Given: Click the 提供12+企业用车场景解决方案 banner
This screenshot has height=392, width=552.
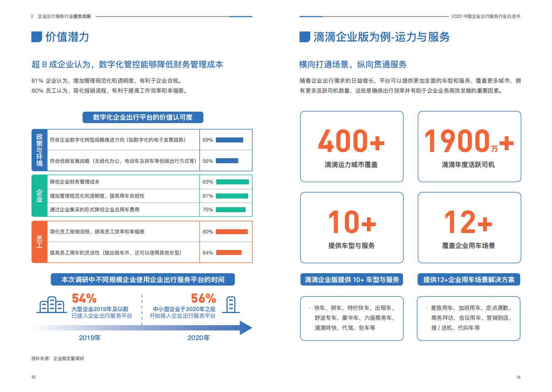Looking at the screenshot, I should (469, 279).
